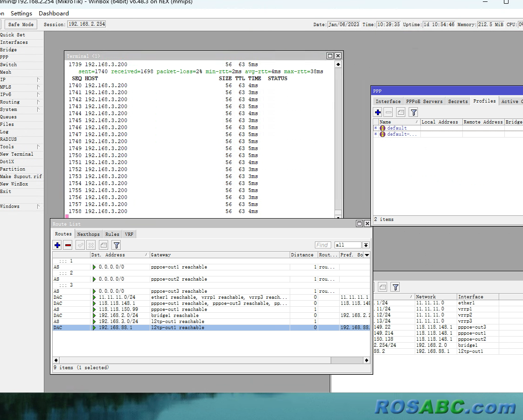The image size is (523, 420).
Task: Open the 'all' filter dropdown in Route List
Action: click(366, 245)
